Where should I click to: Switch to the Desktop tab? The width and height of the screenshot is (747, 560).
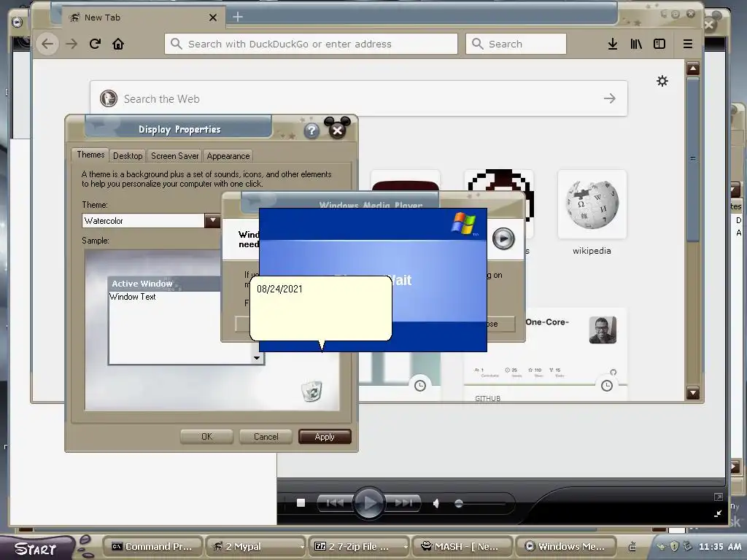click(x=127, y=156)
